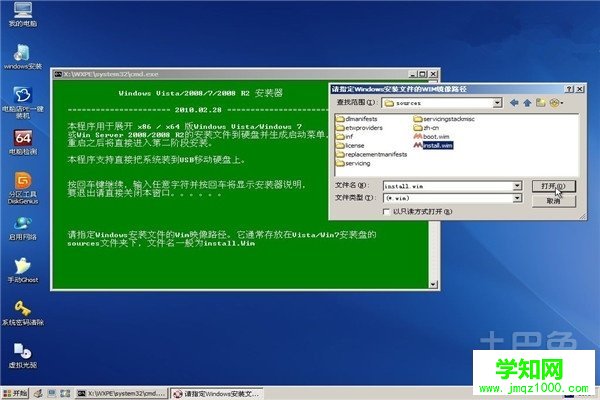Viewport: 600px width, 400px height.
Task: Switch to 请指定Windows安装文 taskbar item
Action: 217,393
